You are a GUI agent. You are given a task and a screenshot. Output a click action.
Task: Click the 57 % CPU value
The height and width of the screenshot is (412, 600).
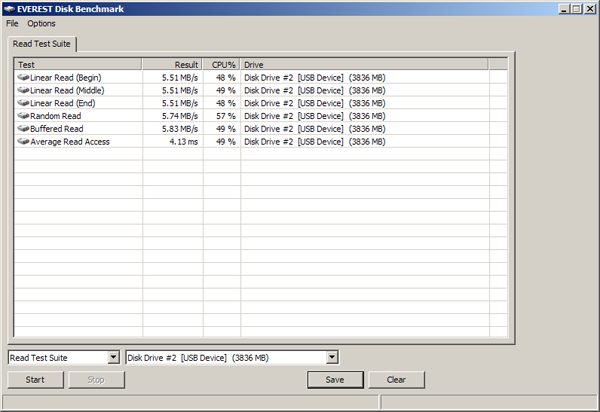(226, 116)
